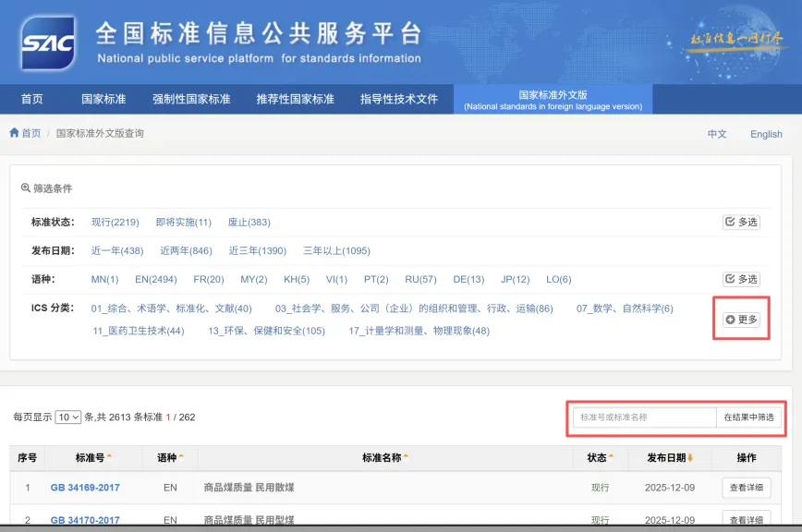Open standard GB 34169-2017 link

pos(85,488)
